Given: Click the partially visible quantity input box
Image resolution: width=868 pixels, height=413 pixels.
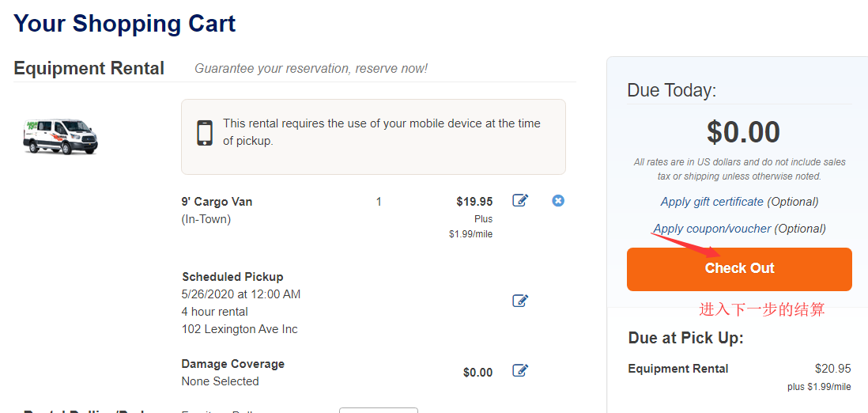Looking at the screenshot, I should pos(378,410).
